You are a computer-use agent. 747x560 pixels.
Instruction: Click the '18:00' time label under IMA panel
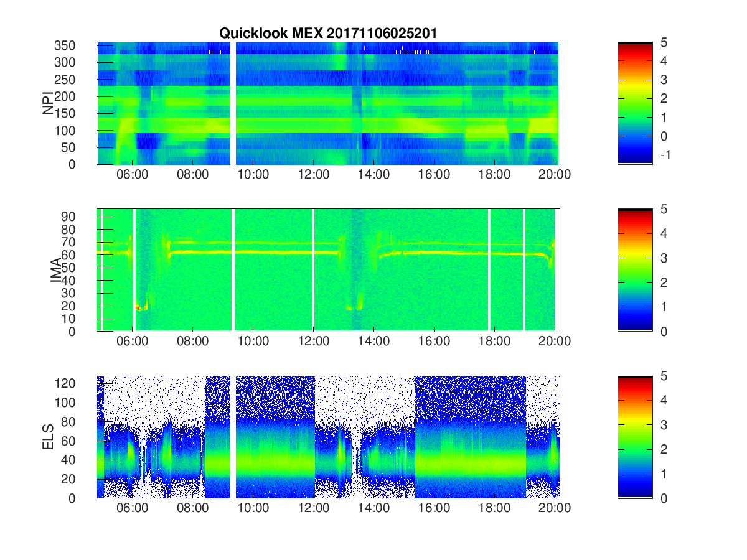[494, 342]
